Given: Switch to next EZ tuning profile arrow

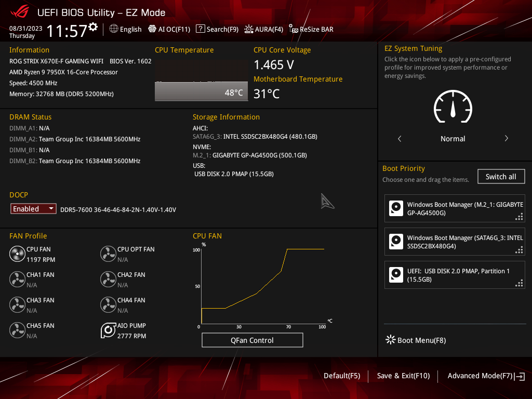Looking at the screenshot, I should [x=506, y=138].
